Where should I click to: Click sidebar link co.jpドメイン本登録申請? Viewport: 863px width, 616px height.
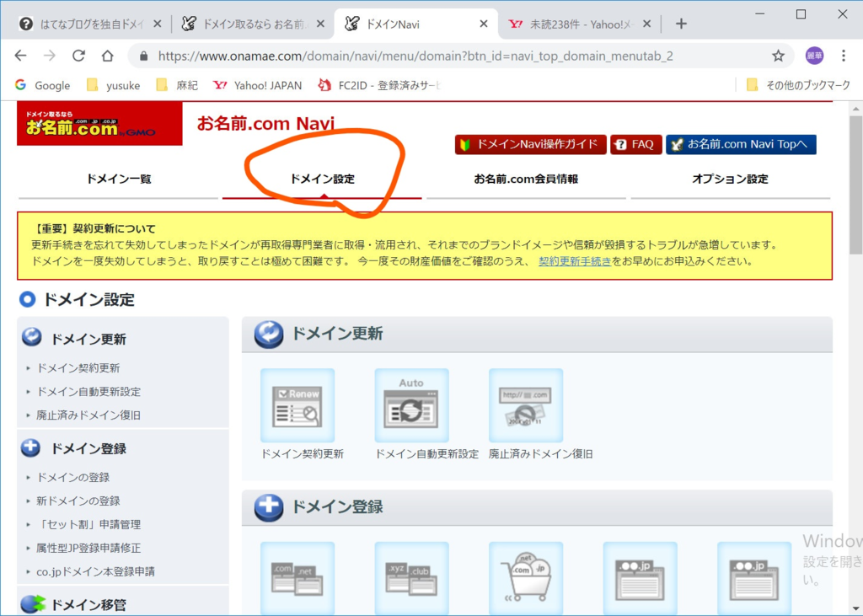tap(95, 572)
